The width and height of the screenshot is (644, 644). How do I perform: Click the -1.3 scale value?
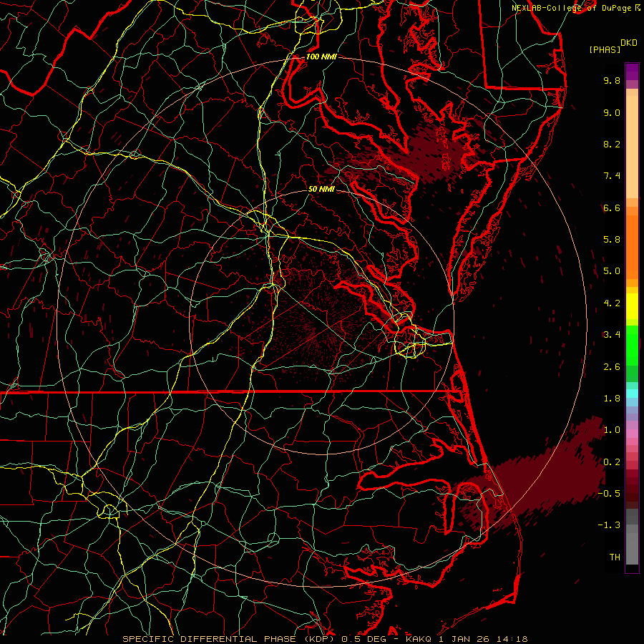point(609,525)
